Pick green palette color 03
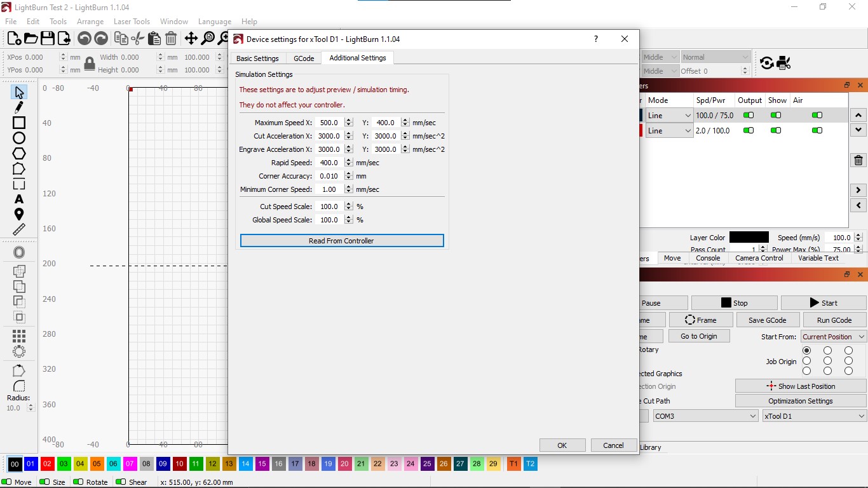 point(64,464)
